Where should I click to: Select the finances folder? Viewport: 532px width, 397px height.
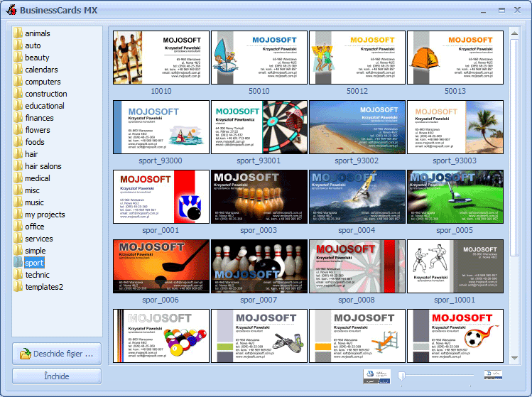(x=39, y=118)
